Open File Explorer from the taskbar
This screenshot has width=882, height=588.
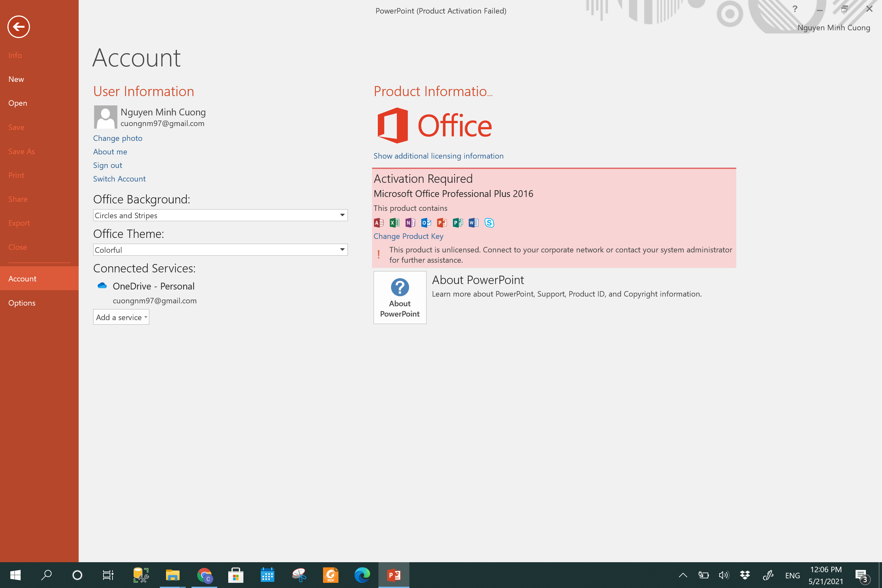click(x=172, y=575)
